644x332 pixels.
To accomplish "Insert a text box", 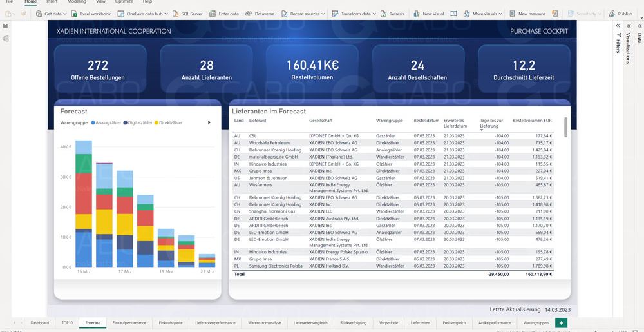I will coord(454,14).
